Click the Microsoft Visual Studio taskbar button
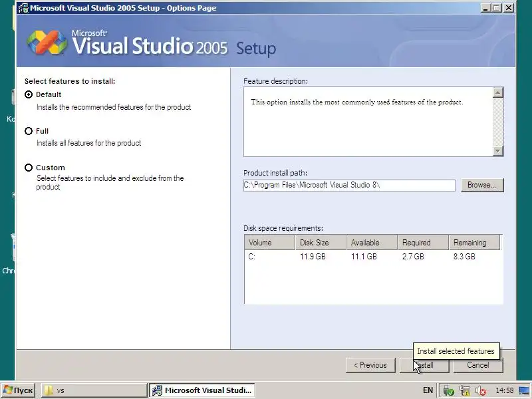 pos(202,390)
